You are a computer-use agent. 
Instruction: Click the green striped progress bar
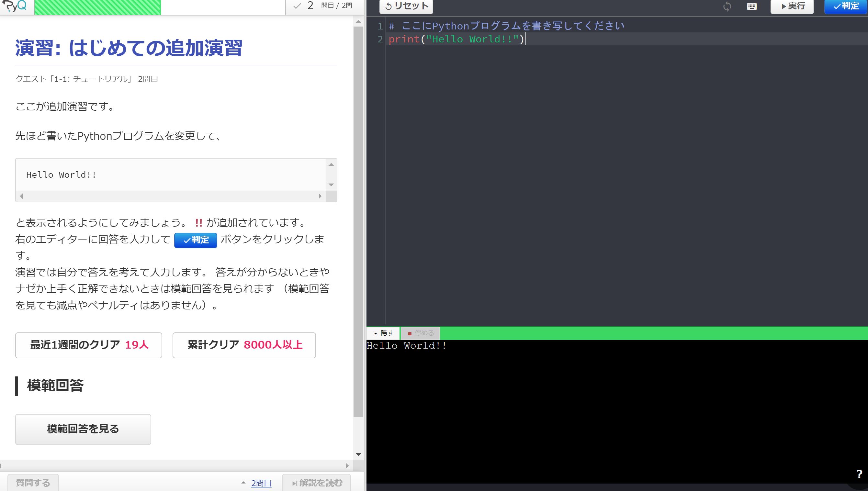coord(97,7)
